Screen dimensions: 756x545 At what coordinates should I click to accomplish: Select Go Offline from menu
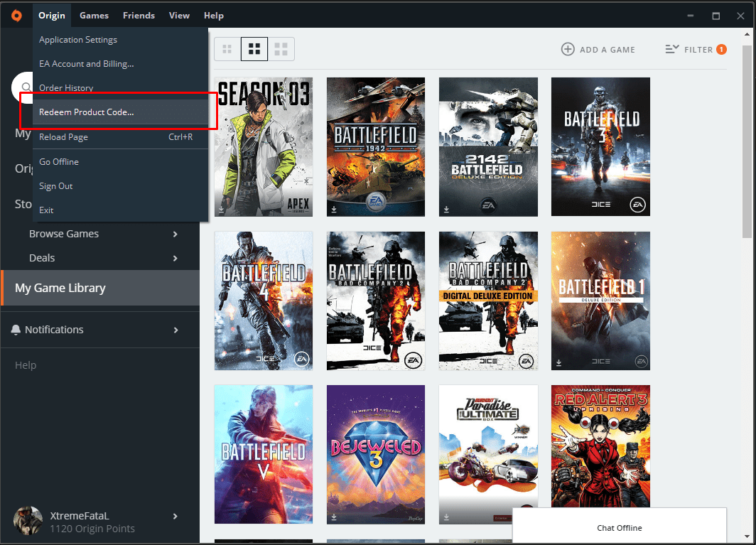pyautogui.click(x=120, y=161)
